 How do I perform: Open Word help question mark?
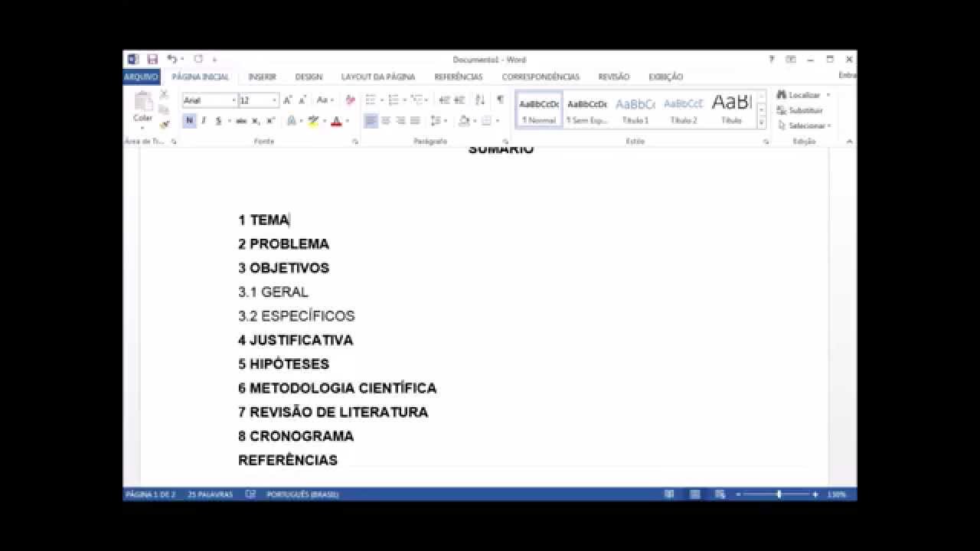tap(772, 60)
